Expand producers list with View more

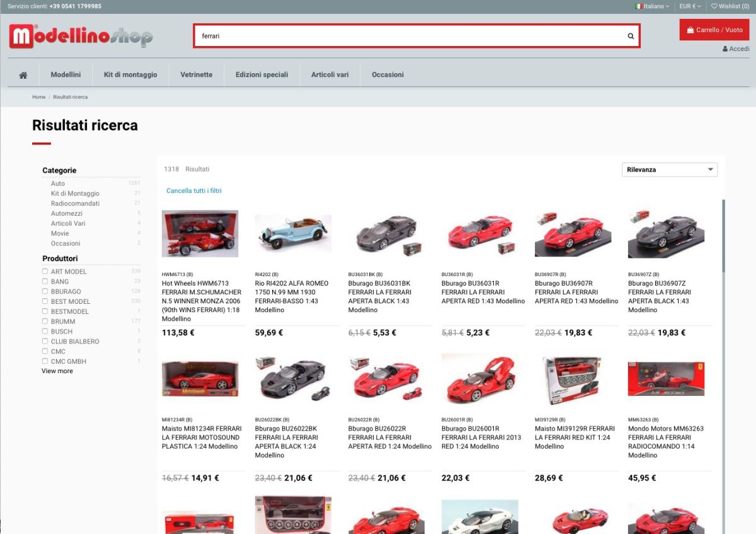(57, 371)
